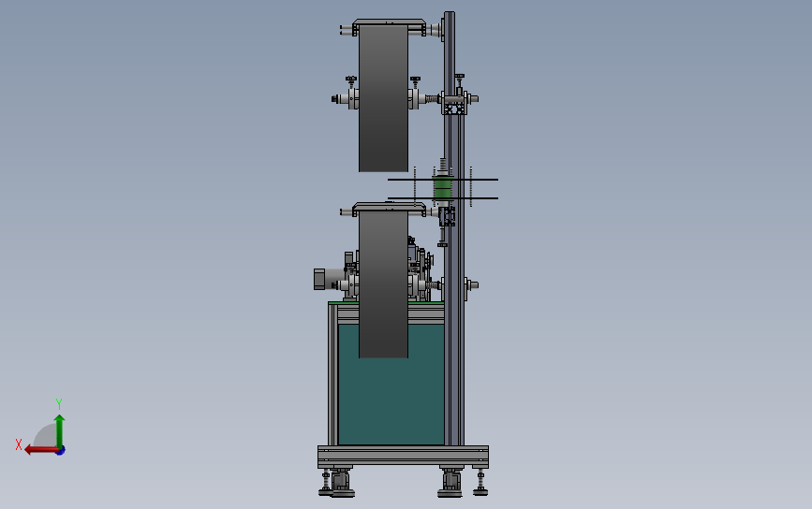Click the green Y axis arrow of triad
This screenshot has height=509, width=812.
pyautogui.click(x=60, y=430)
